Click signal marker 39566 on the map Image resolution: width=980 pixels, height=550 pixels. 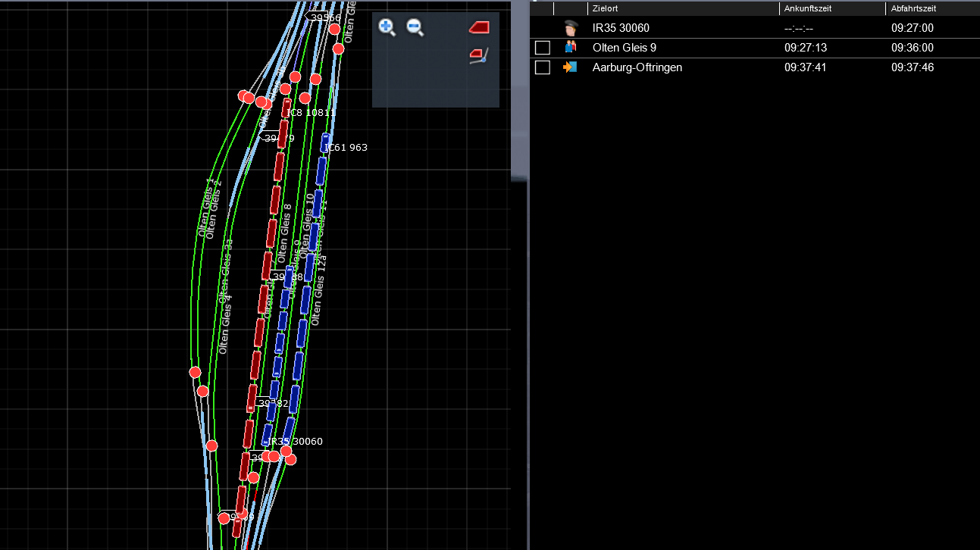pos(324,17)
